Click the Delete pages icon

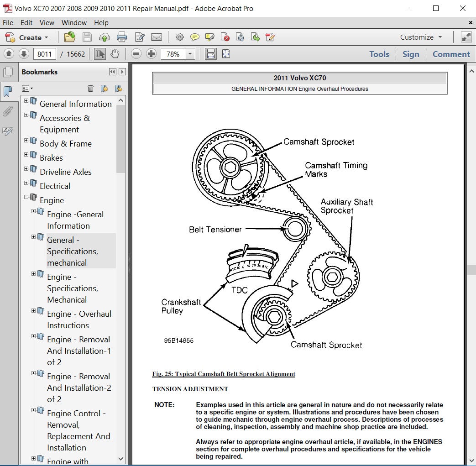[x=225, y=37]
